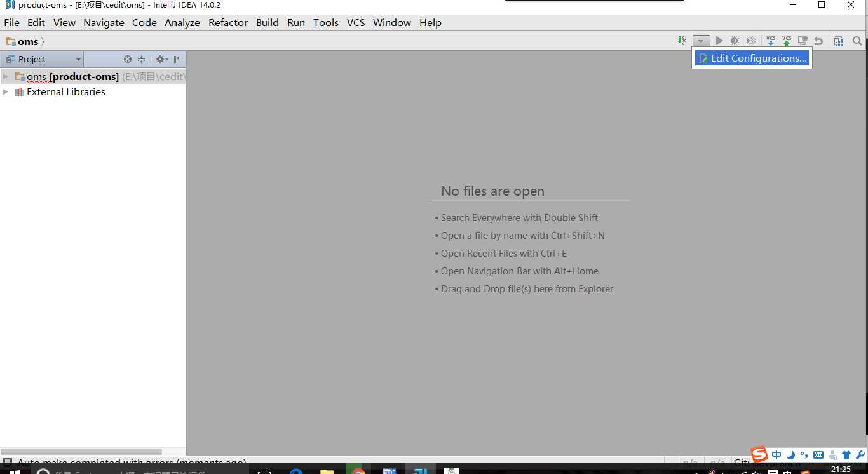Click VCS Update Project icon
This screenshot has width=868, height=474.
[771, 41]
